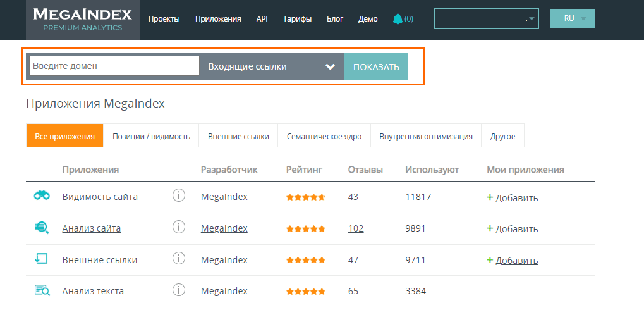Open Проекты in the top menu

tap(164, 19)
